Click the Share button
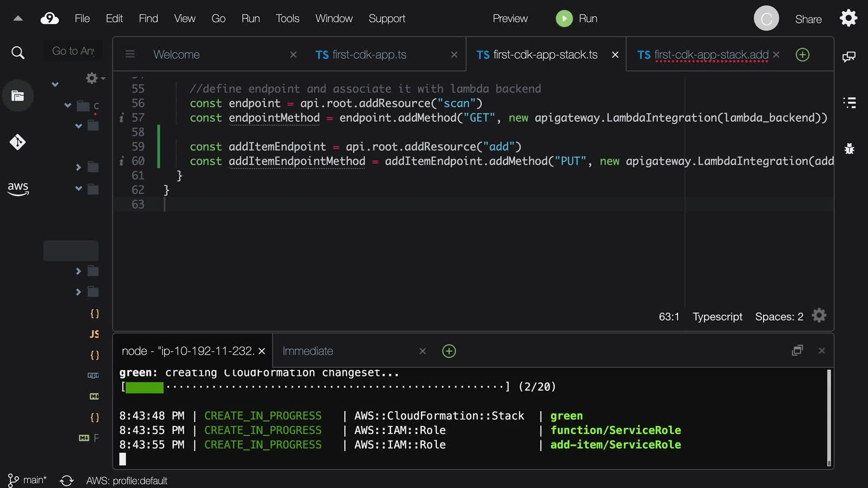 click(x=808, y=19)
